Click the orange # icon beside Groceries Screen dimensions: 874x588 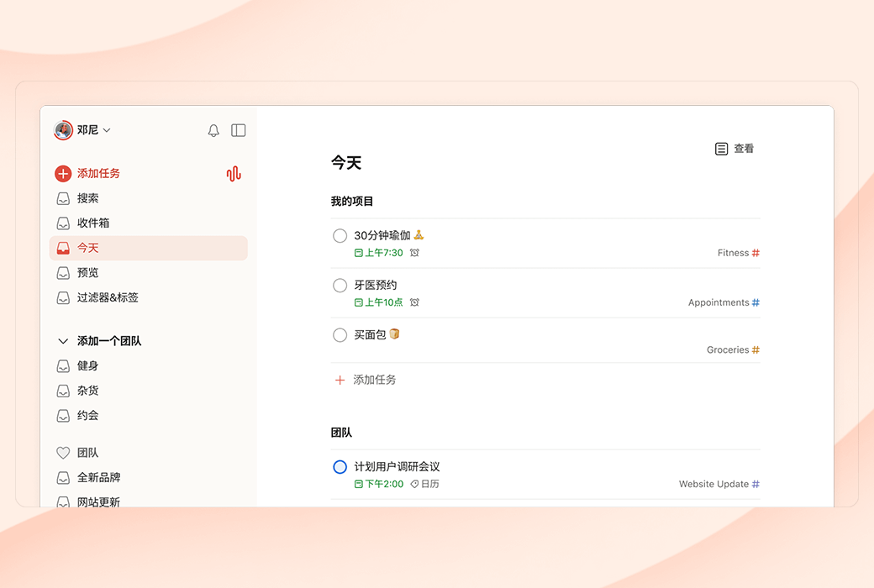click(x=756, y=349)
